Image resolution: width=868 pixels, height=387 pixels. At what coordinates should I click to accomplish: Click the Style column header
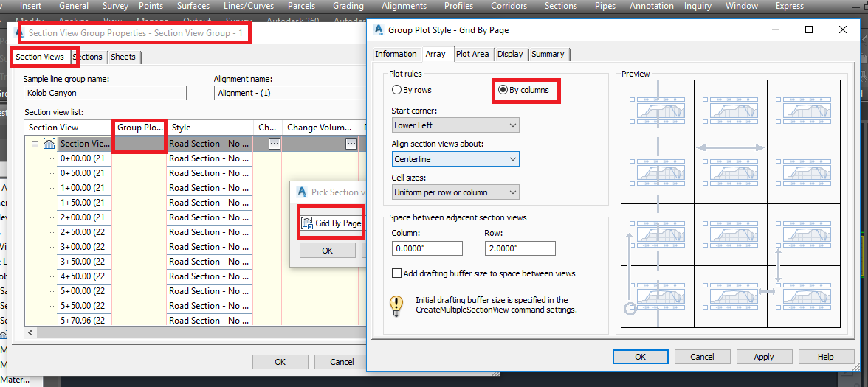click(210, 128)
